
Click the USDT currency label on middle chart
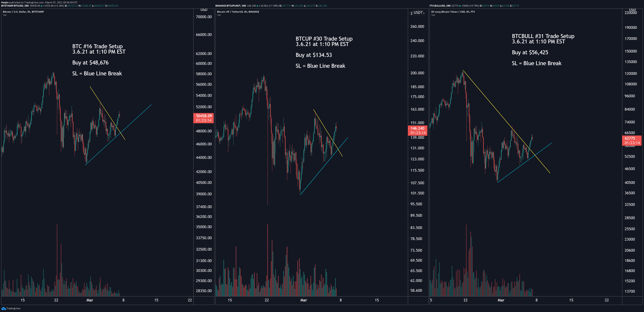tap(418, 12)
